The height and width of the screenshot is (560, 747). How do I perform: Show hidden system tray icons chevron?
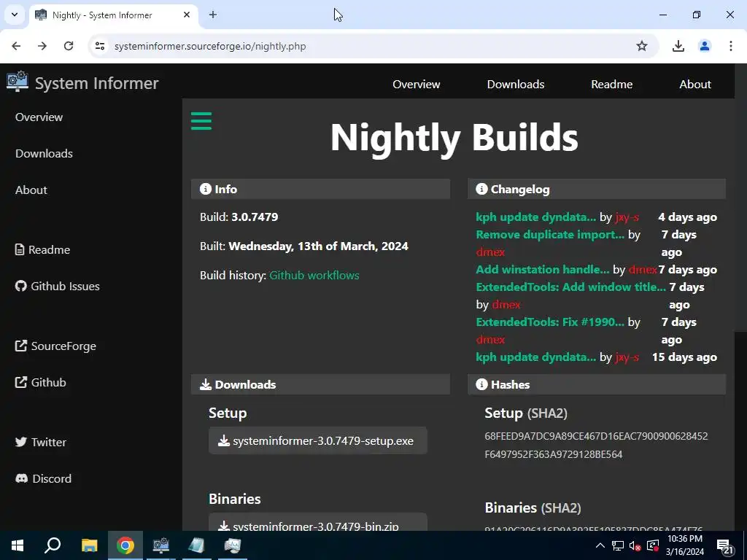point(600,545)
